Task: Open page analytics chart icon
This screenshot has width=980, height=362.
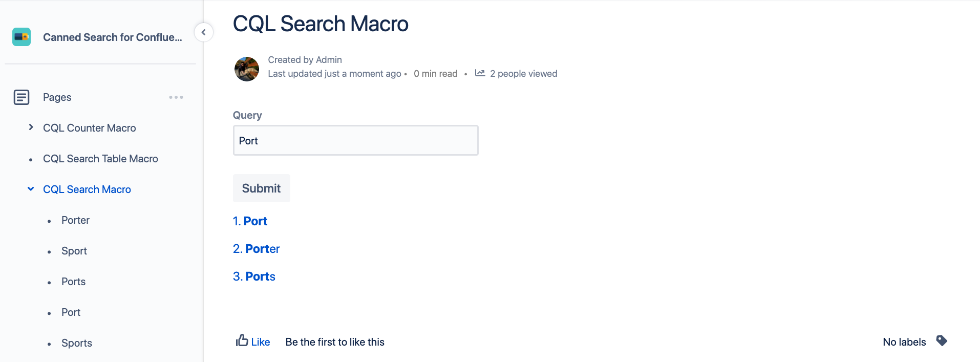Action: tap(480, 73)
